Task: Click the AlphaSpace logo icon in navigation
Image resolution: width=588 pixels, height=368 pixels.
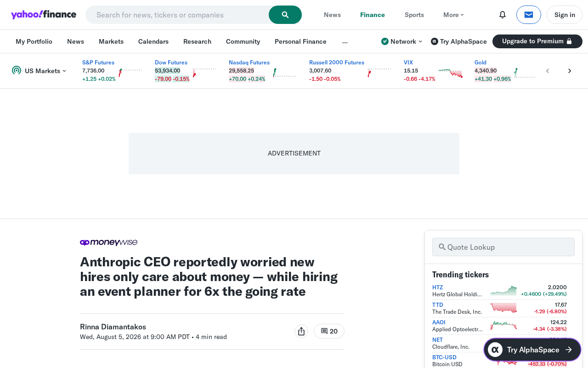Action: (435, 41)
